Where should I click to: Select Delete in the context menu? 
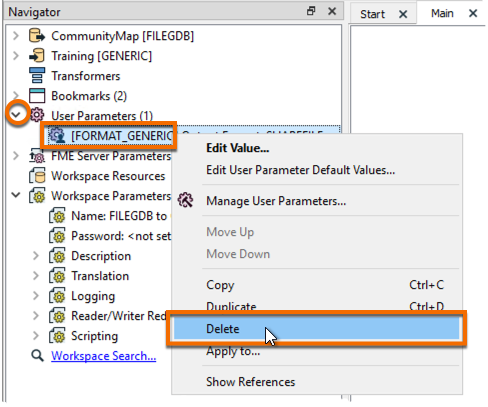click(x=317, y=329)
